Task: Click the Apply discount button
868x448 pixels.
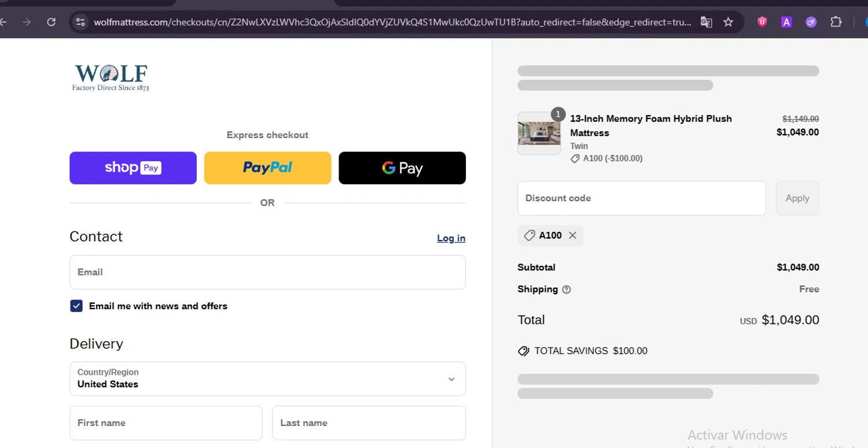Action: point(797,198)
